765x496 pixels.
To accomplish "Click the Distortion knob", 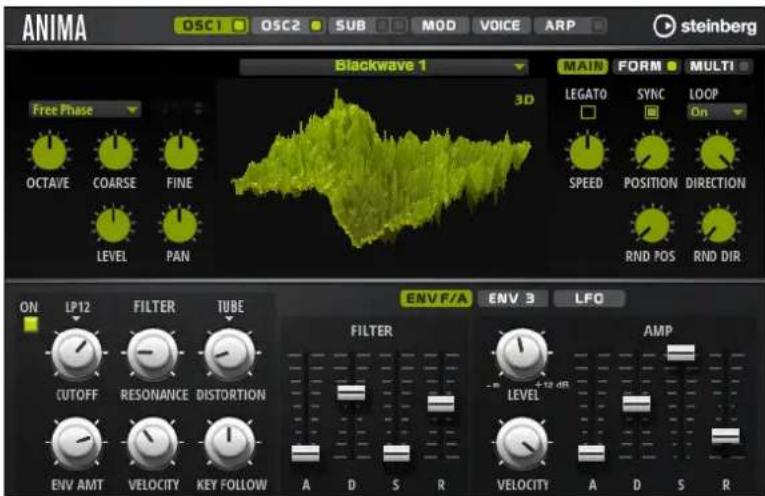I will tap(229, 354).
